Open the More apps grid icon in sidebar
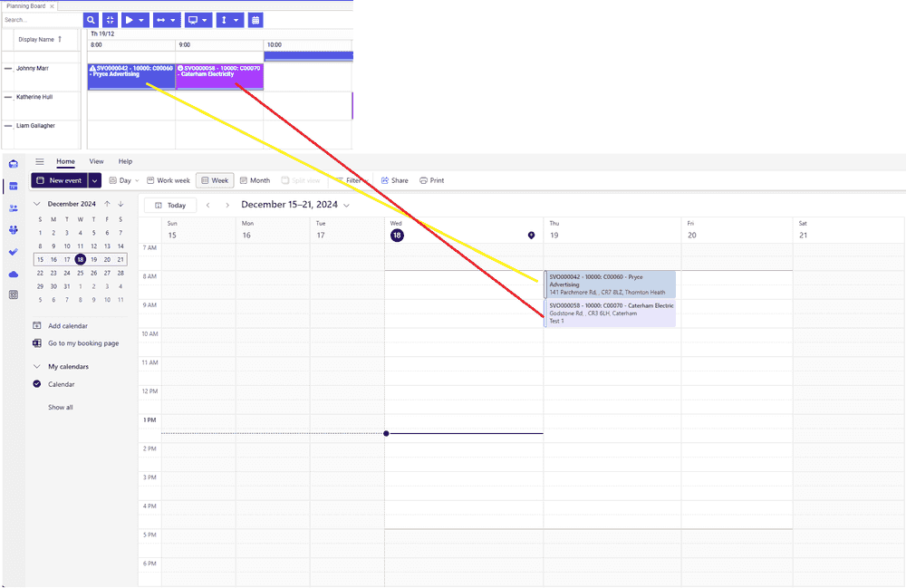This screenshot has width=906, height=588. coord(14,295)
